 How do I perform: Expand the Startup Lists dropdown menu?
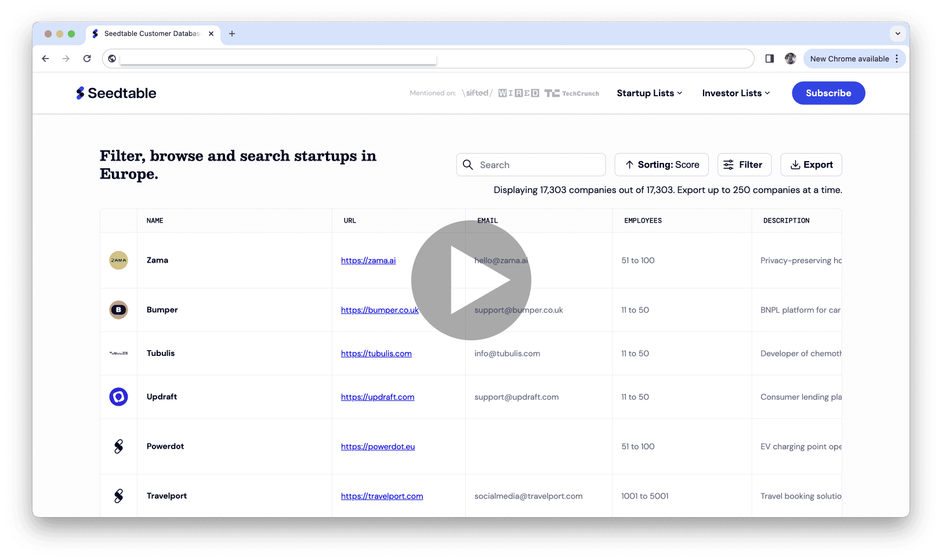(x=649, y=93)
